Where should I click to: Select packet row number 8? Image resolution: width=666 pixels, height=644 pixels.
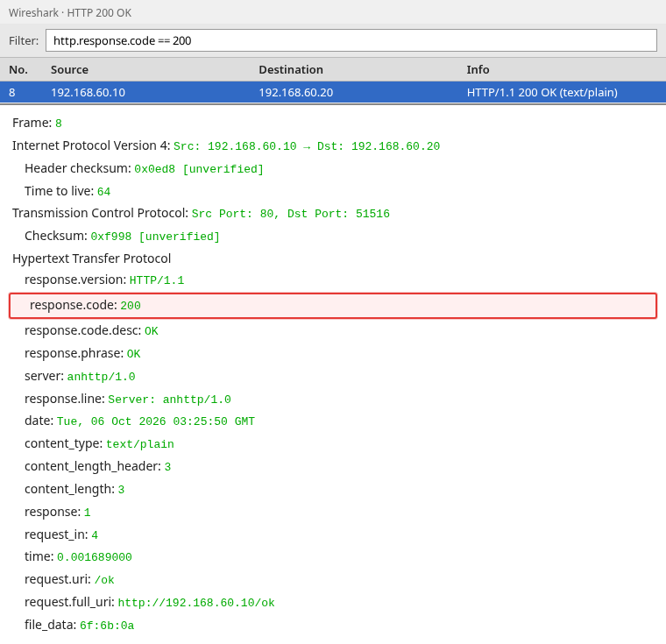(x=333, y=92)
